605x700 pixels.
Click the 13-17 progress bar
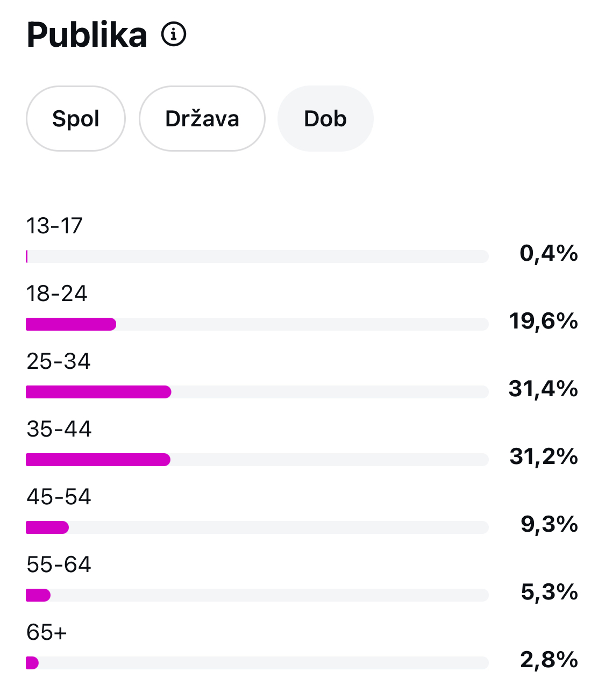coord(257,256)
